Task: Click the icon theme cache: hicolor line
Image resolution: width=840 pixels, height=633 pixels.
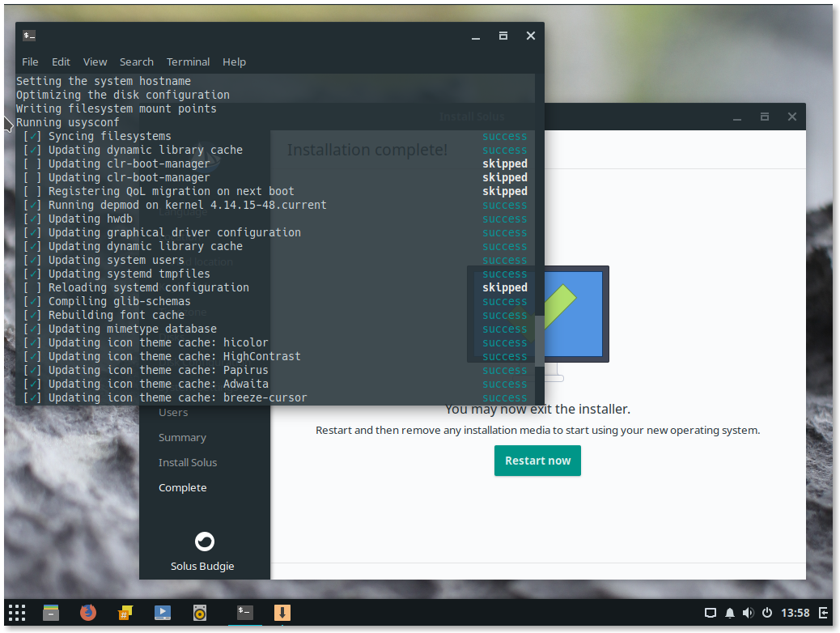Action: point(159,342)
